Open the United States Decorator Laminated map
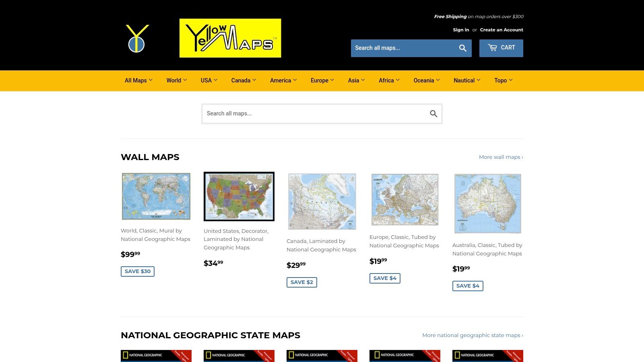The image size is (644, 362). pyautogui.click(x=239, y=196)
